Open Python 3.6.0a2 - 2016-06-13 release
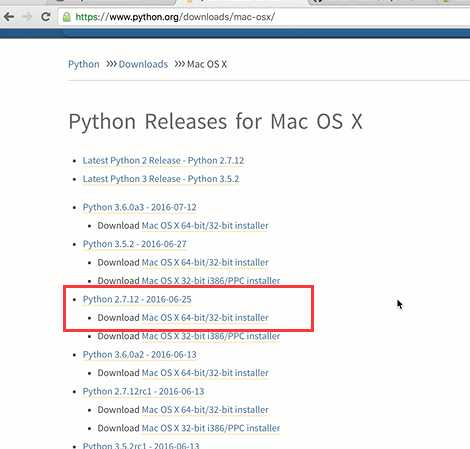This screenshot has width=470, height=449. (140, 355)
